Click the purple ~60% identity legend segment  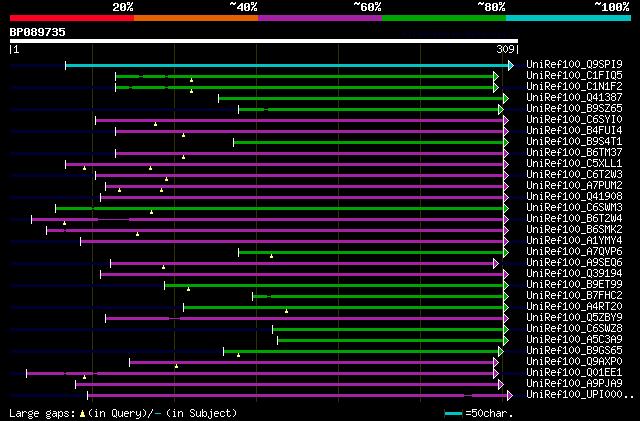[x=320, y=18]
